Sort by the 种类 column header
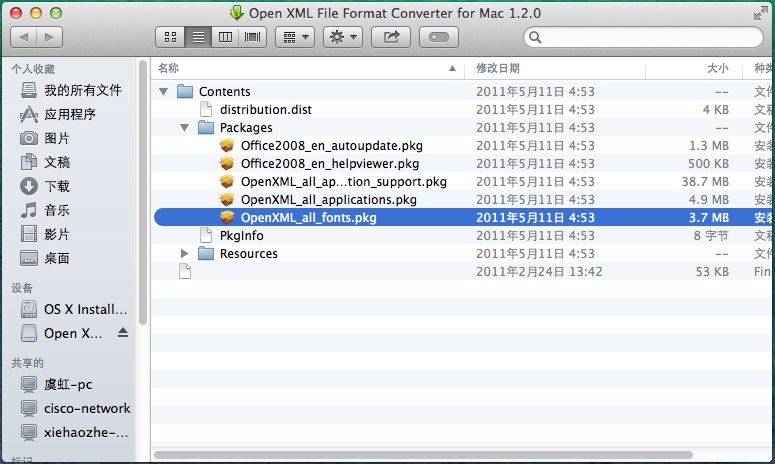 [x=759, y=68]
